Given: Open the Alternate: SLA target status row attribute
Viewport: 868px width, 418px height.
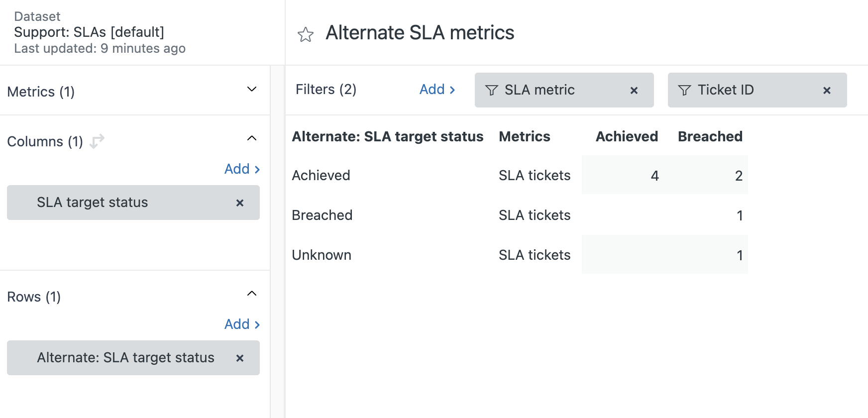Looking at the screenshot, I should 125,358.
